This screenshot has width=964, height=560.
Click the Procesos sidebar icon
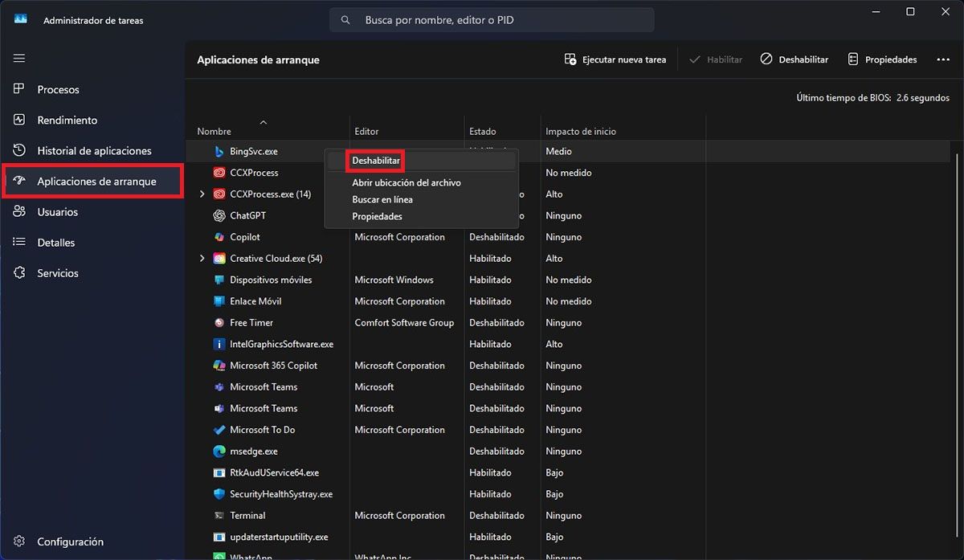(19, 89)
